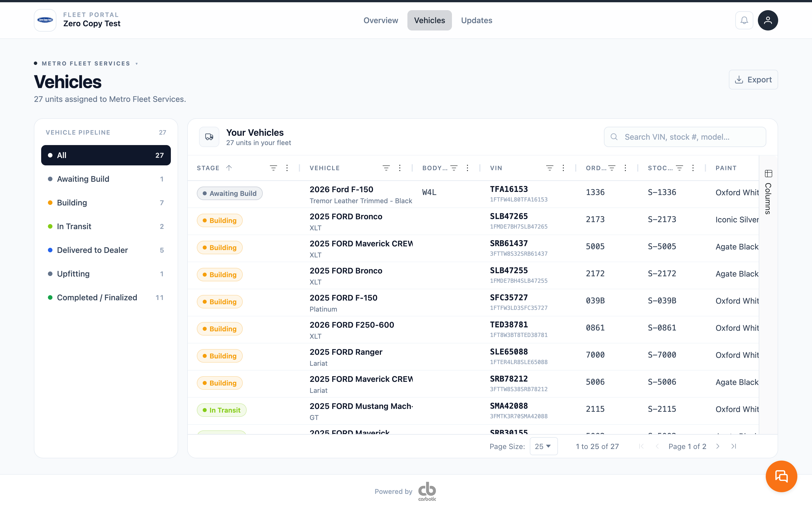Open the Stage column options menu
The width and height of the screenshot is (812, 508).
(x=287, y=168)
